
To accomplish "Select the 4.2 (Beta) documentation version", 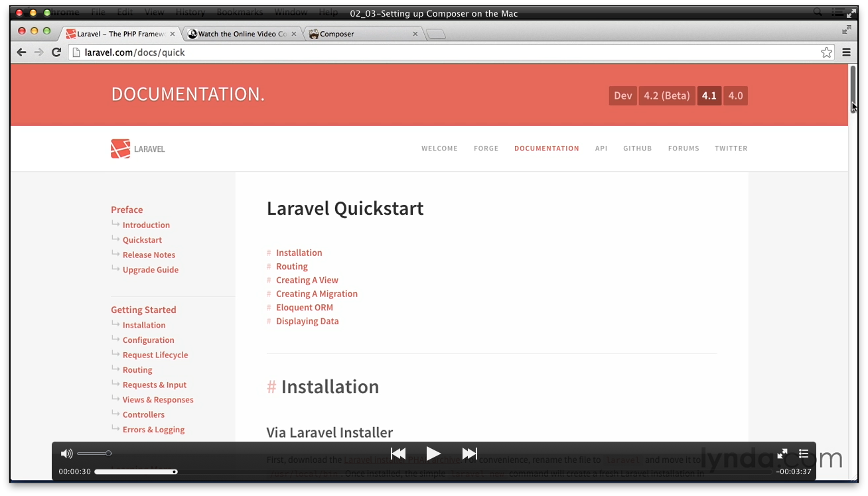I will click(x=667, y=95).
